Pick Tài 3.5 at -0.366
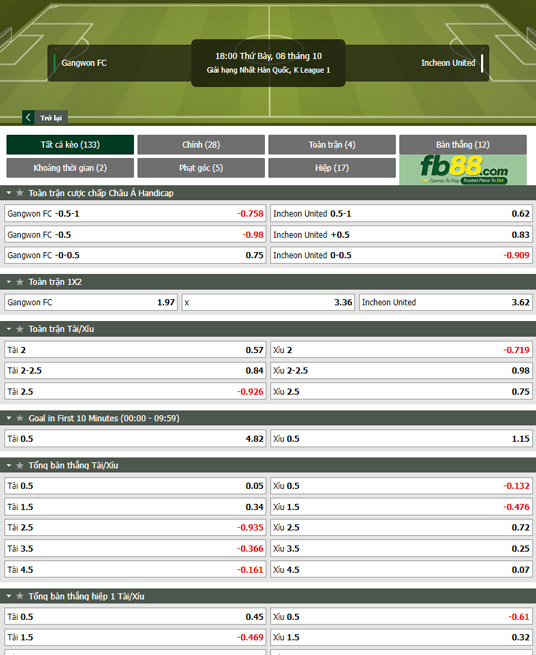This screenshot has height=655, width=536. 135,548
